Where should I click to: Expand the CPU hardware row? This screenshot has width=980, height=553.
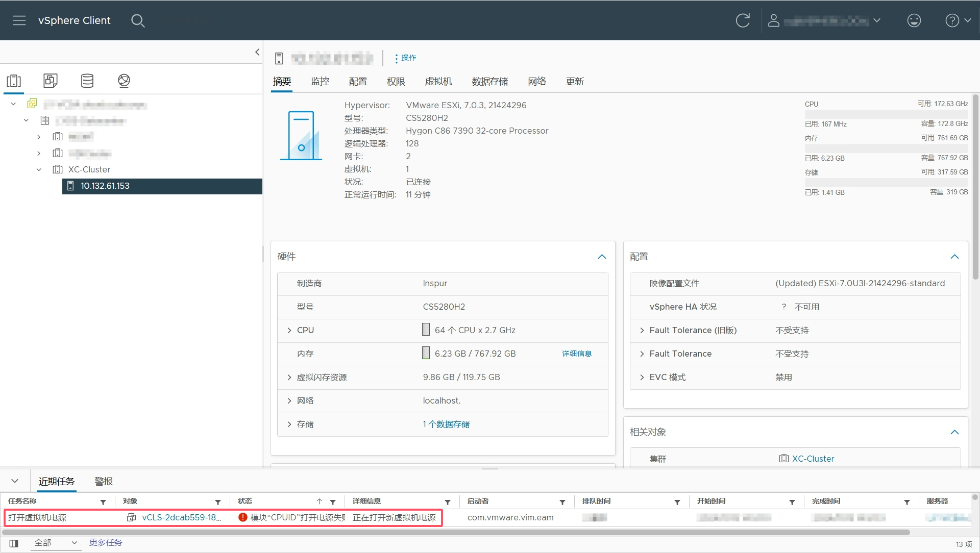[x=289, y=331]
